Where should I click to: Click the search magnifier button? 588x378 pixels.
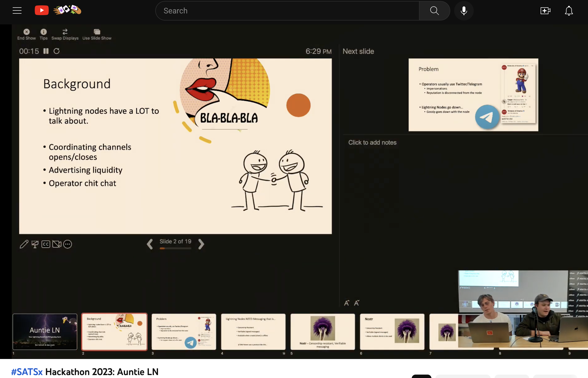coord(434,10)
